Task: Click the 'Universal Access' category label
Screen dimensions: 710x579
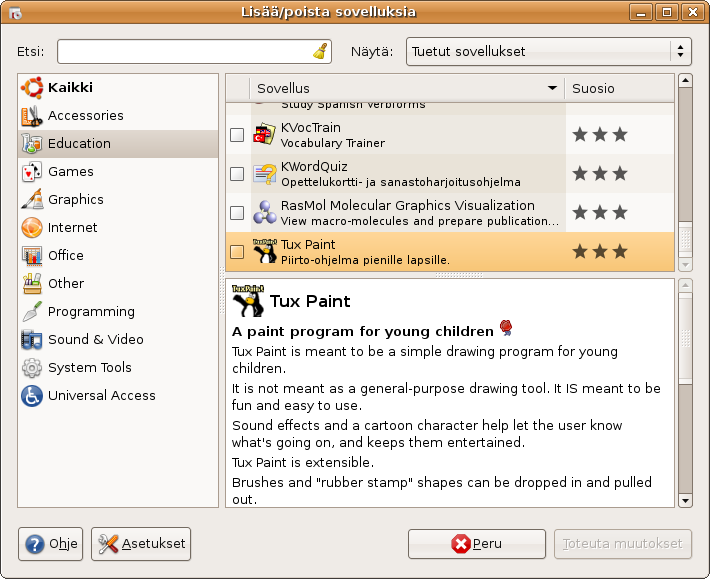Action: (102, 396)
